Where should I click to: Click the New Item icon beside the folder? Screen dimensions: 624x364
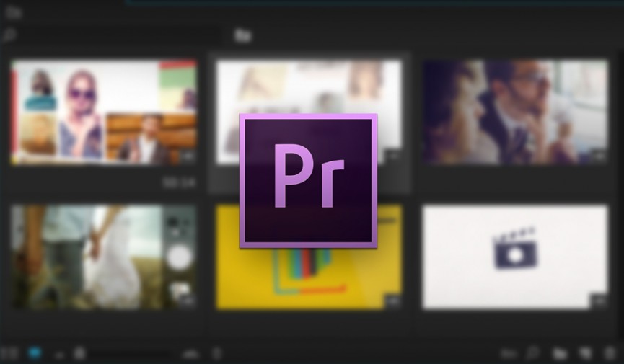(585, 353)
